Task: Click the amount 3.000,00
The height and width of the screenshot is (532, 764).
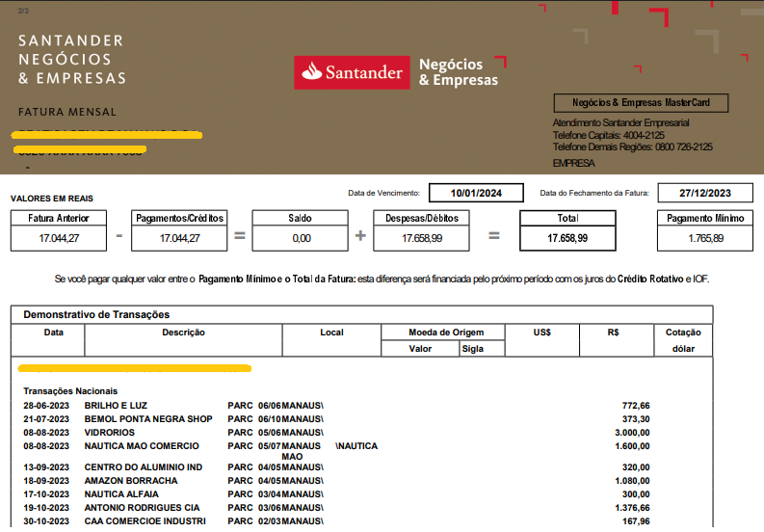Action: [x=632, y=433]
